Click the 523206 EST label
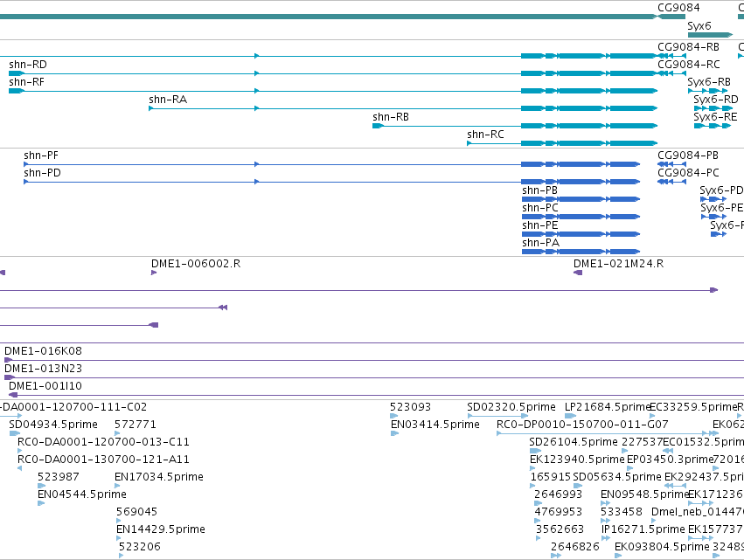 (140, 547)
